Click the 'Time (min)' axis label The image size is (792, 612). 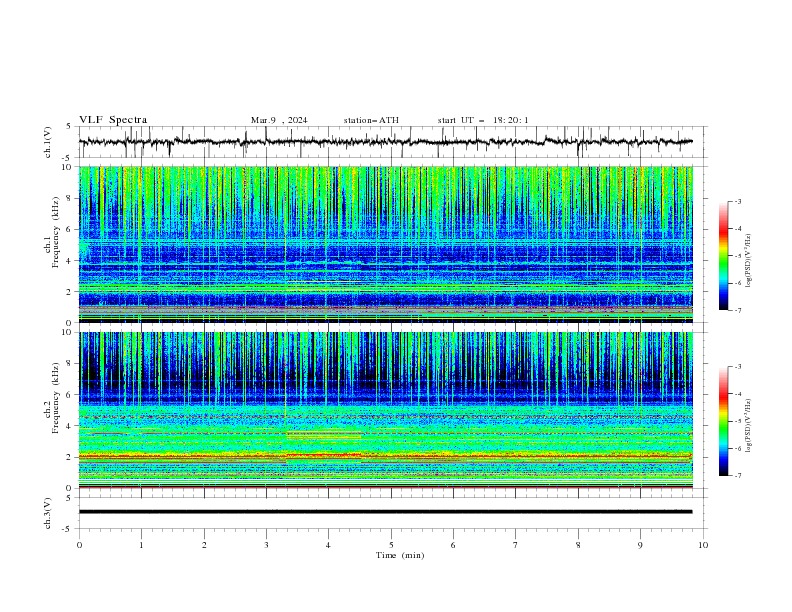[400, 555]
